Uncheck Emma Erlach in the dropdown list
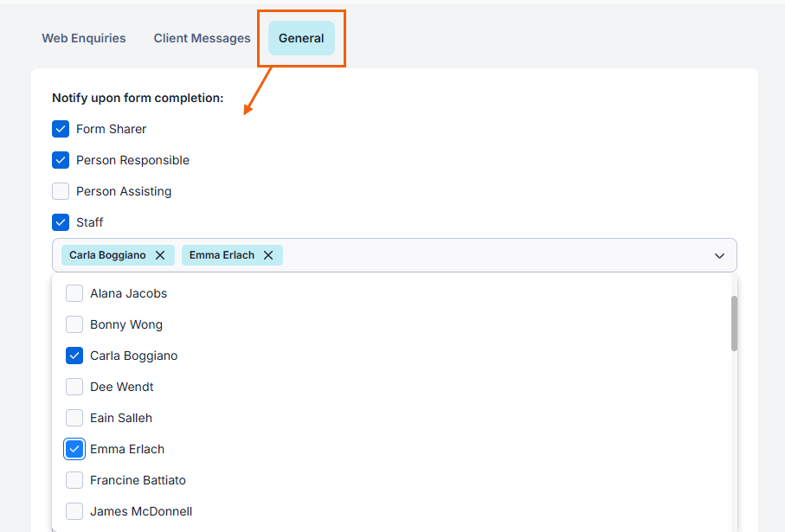 coord(75,449)
